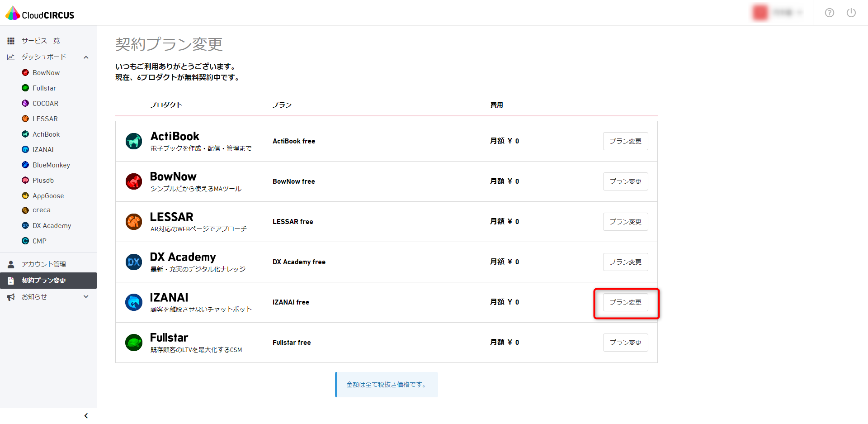The image size is (868, 424).
Task: Select 契約プラン変更 in the sidebar
Action: point(48,281)
